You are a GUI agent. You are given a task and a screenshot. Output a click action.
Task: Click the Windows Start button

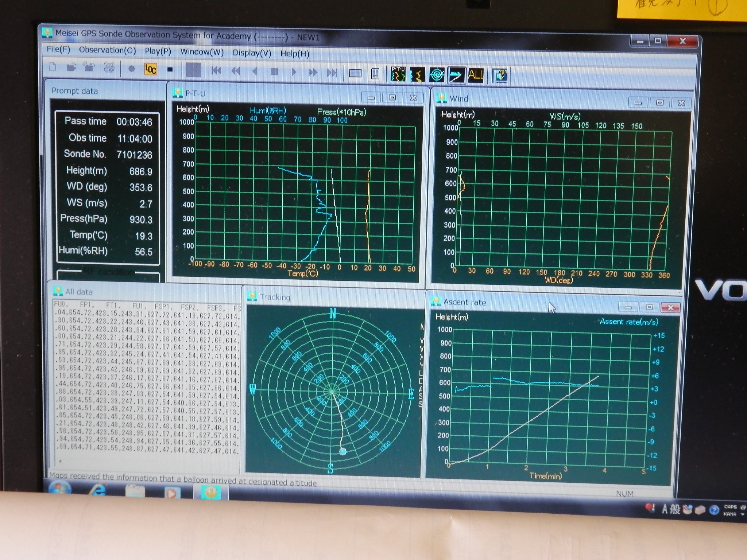tap(60, 489)
